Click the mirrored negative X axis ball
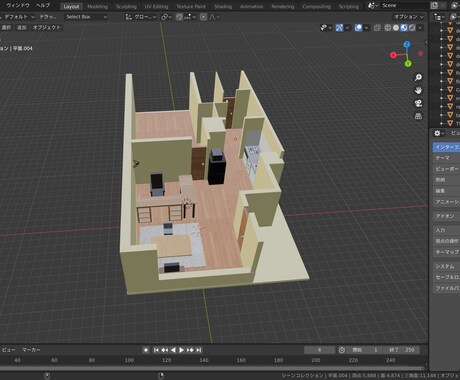460x380 pixels. point(421,53)
